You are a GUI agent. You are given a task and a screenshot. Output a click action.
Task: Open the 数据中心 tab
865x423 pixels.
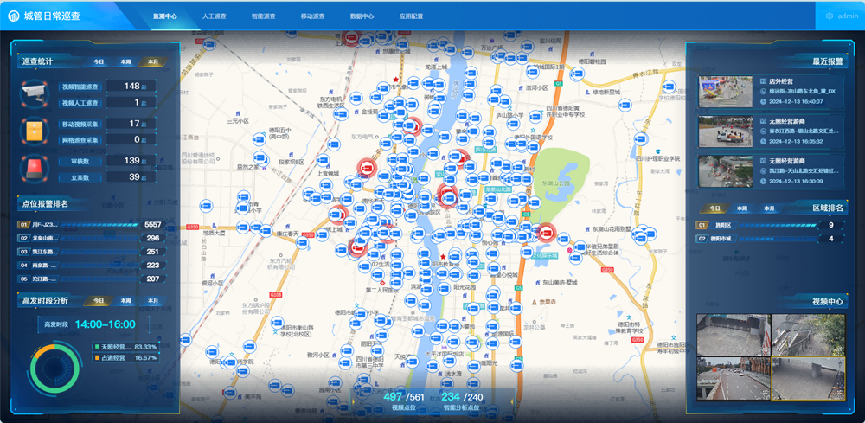(x=361, y=17)
